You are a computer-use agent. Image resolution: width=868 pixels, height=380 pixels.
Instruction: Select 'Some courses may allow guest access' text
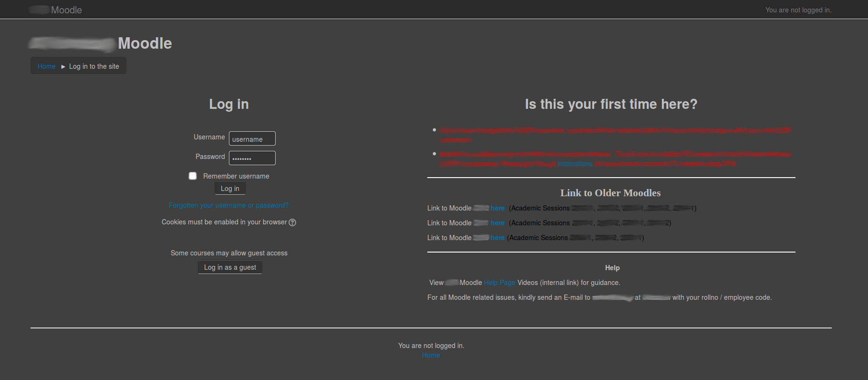tap(229, 253)
